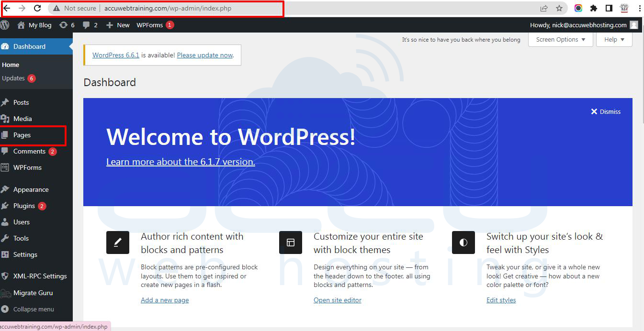Open My Blog home icon in admin bar
This screenshot has width=644, height=331.
click(x=21, y=25)
